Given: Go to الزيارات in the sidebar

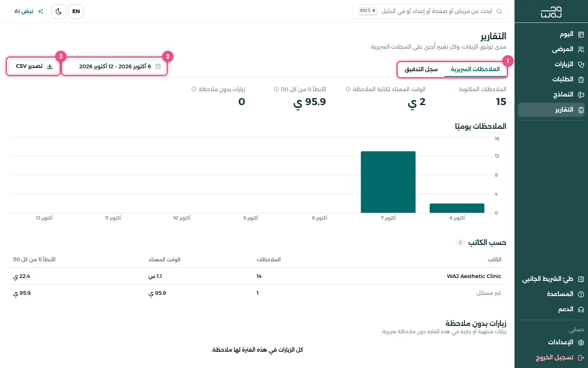Looking at the screenshot, I should coord(551,65).
